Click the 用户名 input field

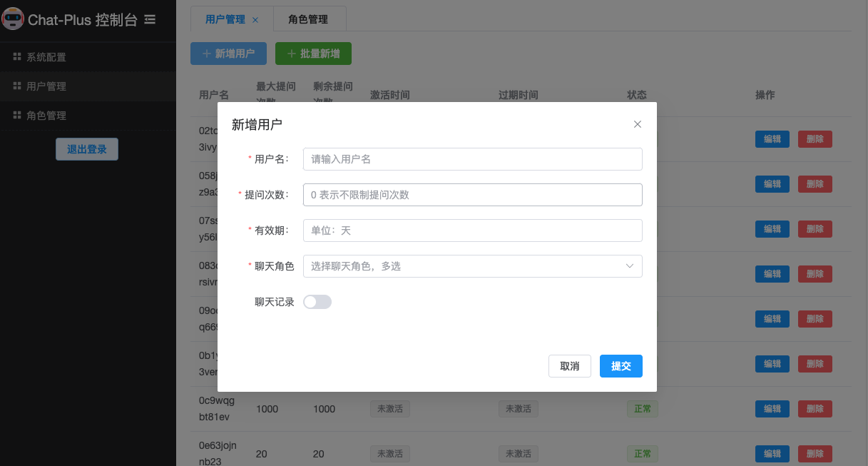(472, 158)
